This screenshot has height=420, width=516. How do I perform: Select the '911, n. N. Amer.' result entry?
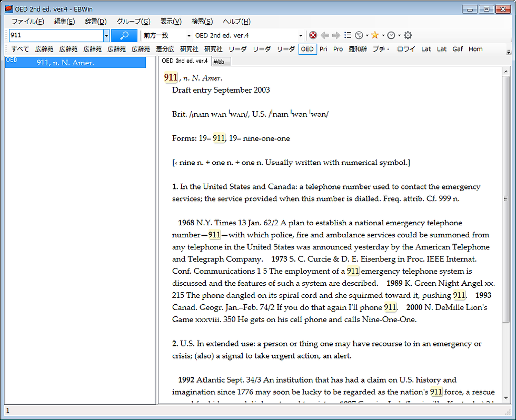coord(75,63)
